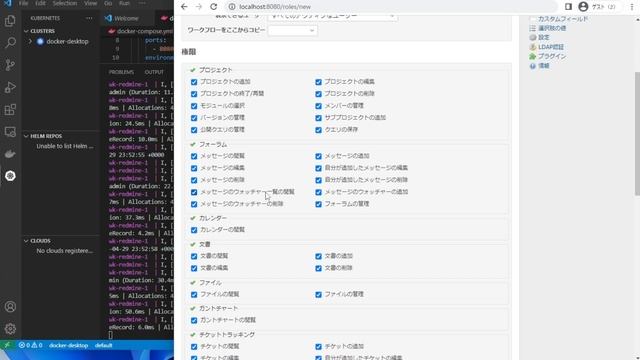Uncheck ガントチャートの閲覧 permission
Image resolution: width=640 pixels, height=360 pixels.
[194, 320]
